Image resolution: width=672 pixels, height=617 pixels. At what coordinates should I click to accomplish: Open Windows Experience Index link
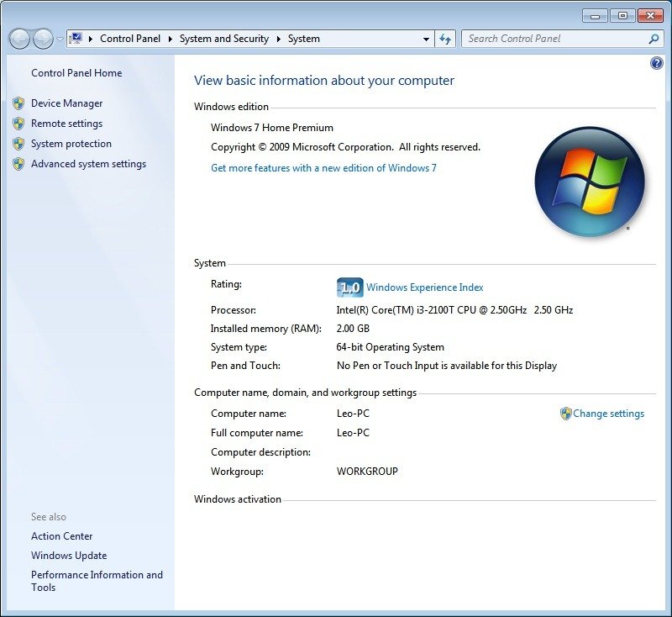coord(425,287)
